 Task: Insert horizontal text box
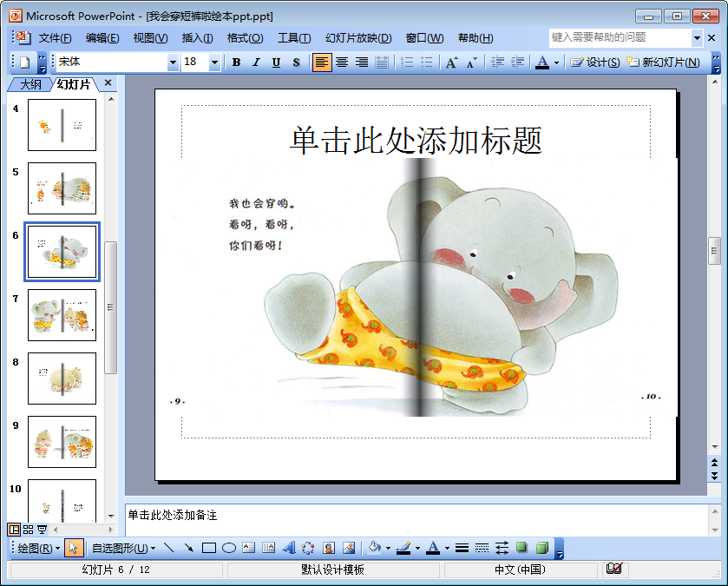(x=249, y=548)
